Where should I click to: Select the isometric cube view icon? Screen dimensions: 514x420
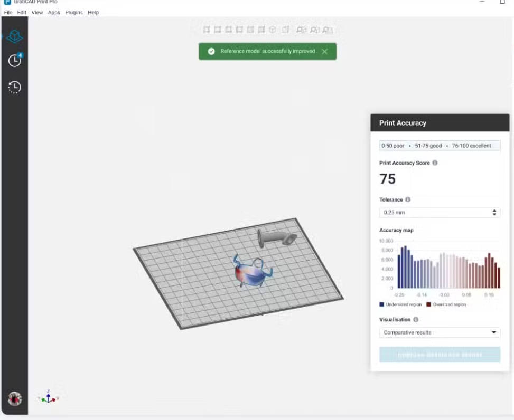pos(273,30)
